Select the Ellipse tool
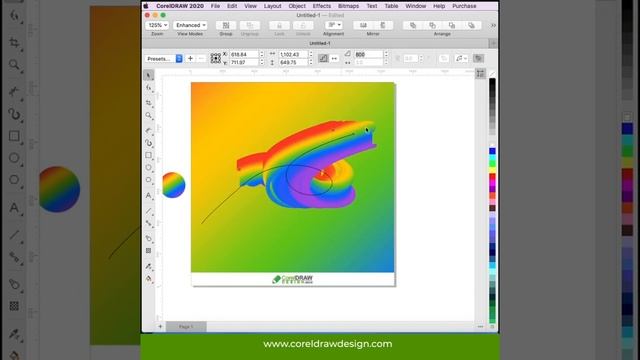 149,168
